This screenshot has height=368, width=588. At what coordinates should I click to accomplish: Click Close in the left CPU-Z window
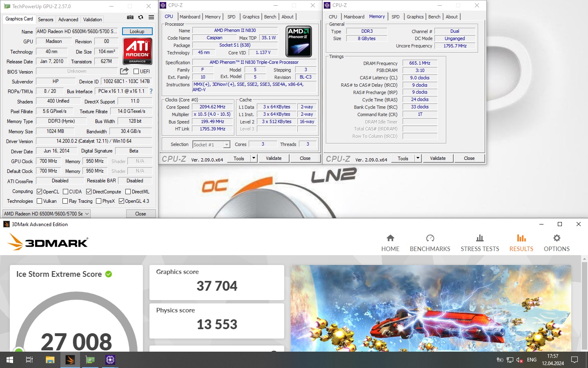[305, 158]
